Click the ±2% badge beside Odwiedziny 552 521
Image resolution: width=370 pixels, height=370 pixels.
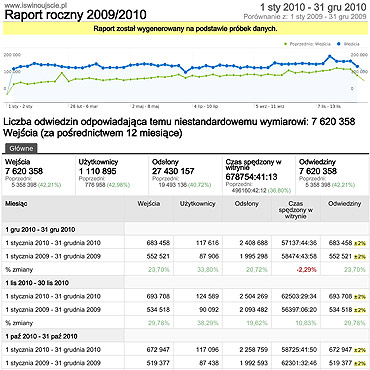360,257
